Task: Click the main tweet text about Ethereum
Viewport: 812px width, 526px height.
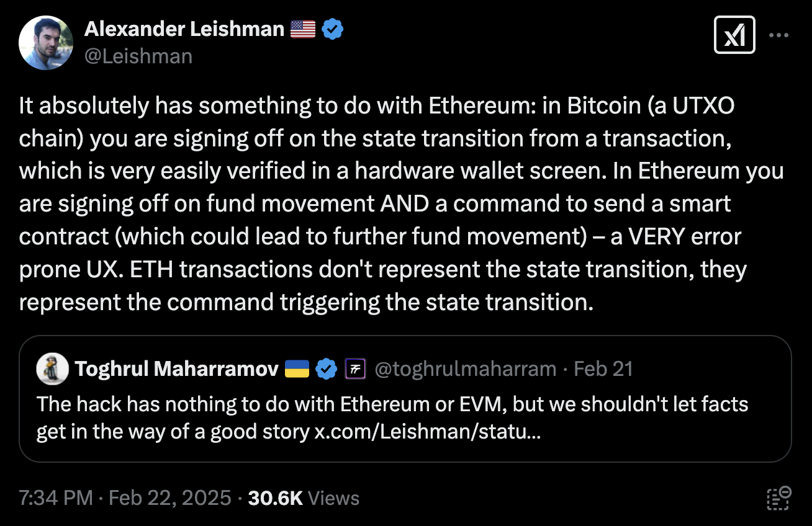Action: [x=397, y=204]
